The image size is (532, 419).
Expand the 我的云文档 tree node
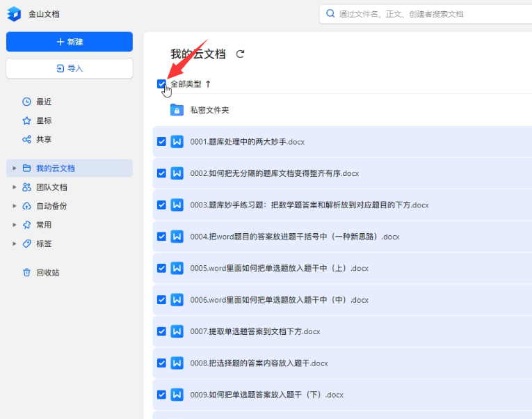click(14, 168)
